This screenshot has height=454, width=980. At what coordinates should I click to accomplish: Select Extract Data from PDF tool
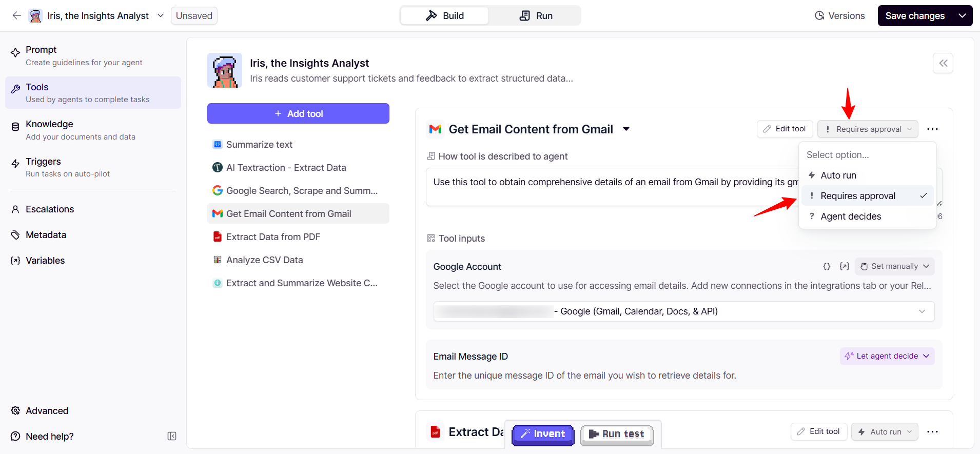click(x=298, y=237)
